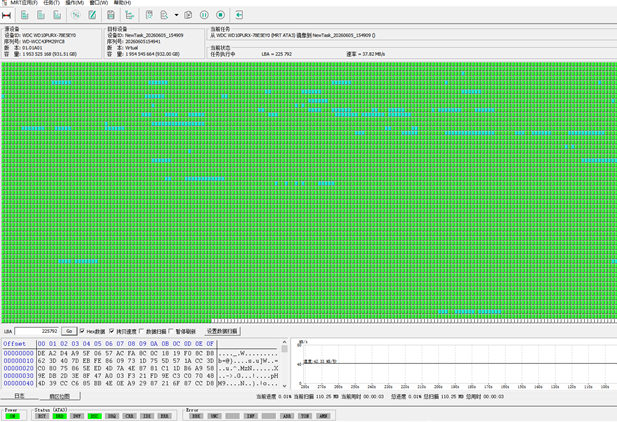Click the save disk toolbar icon

(111, 15)
